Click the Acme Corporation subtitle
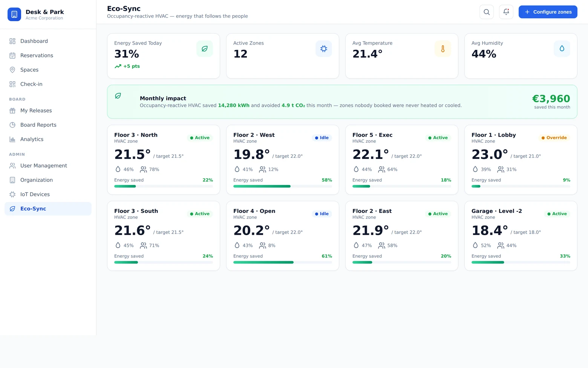Screen dimensions: 588x368 [x=44, y=18]
